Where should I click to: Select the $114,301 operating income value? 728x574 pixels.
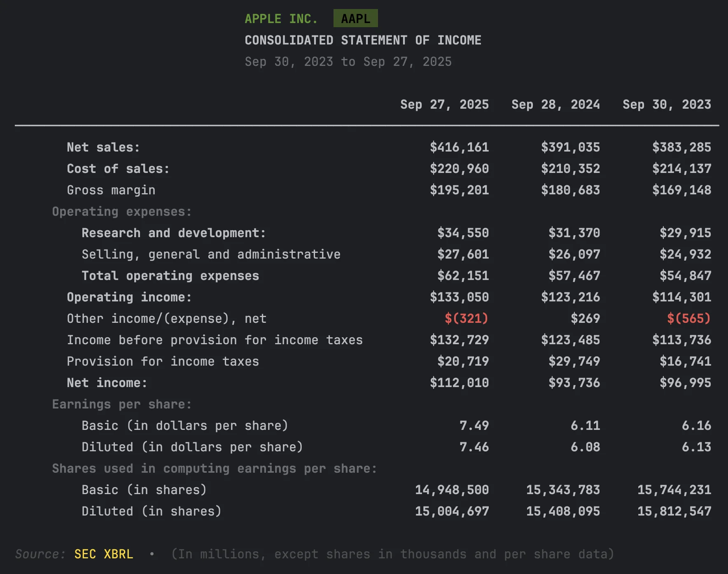[681, 297]
